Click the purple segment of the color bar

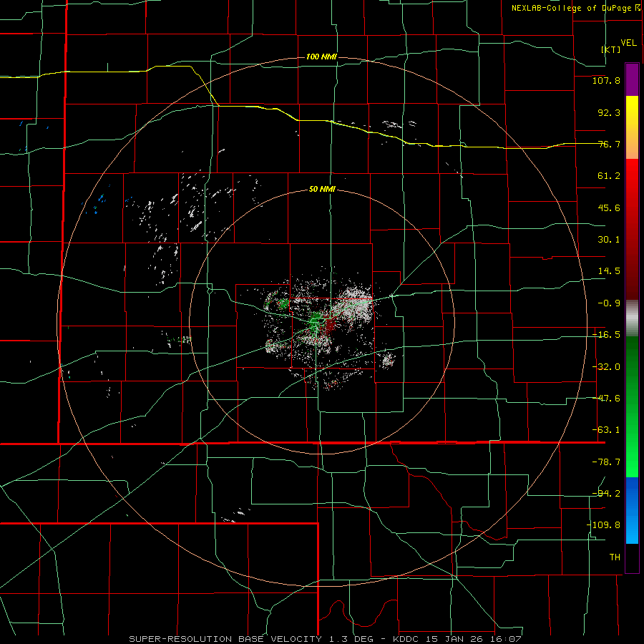tap(632, 80)
